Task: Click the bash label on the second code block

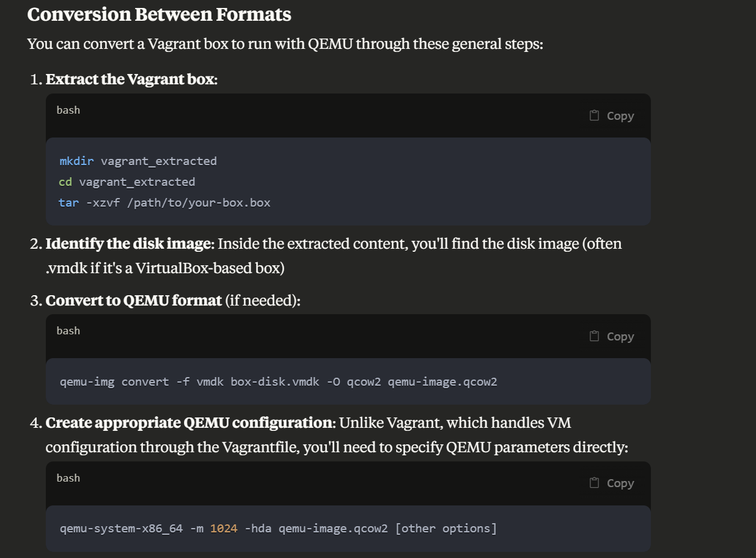Action: point(68,331)
